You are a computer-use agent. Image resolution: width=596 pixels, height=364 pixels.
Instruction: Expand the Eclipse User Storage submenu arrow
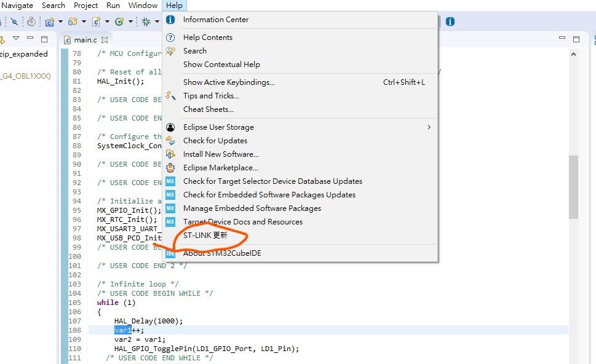[x=429, y=127]
